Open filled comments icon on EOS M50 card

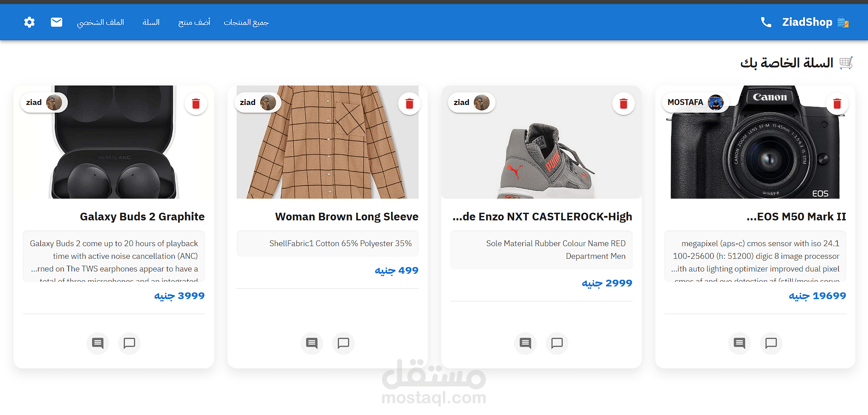[739, 343]
